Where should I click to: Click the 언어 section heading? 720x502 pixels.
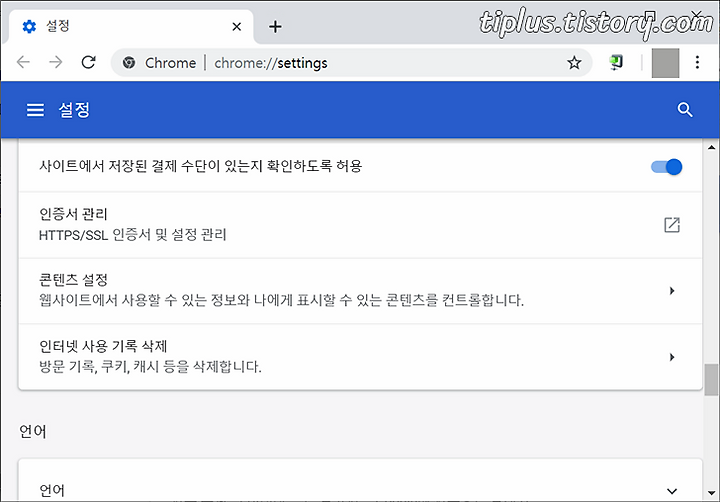(33, 432)
